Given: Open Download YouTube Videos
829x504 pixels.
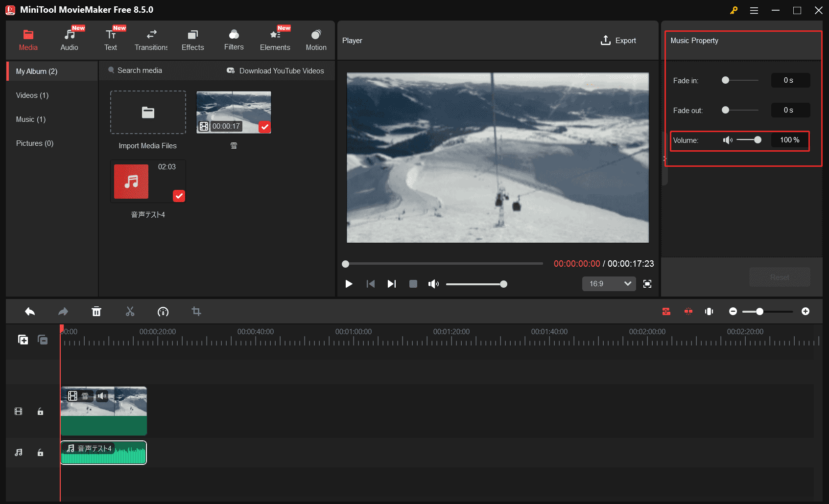Looking at the screenshot, I should 276,70.
